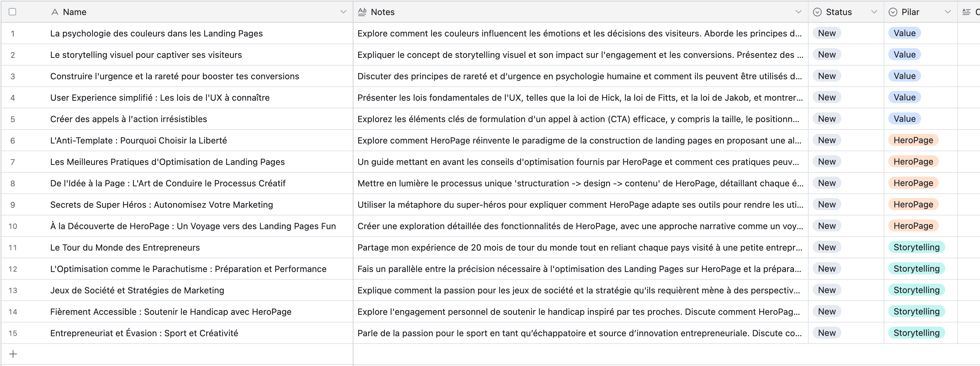Click the Notes long-text field icon
Screen dimensions: 980x366
click(x=362, y=12)
